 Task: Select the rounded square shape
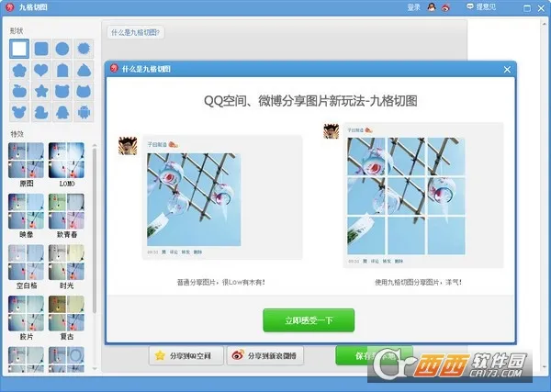click(41, 49)
